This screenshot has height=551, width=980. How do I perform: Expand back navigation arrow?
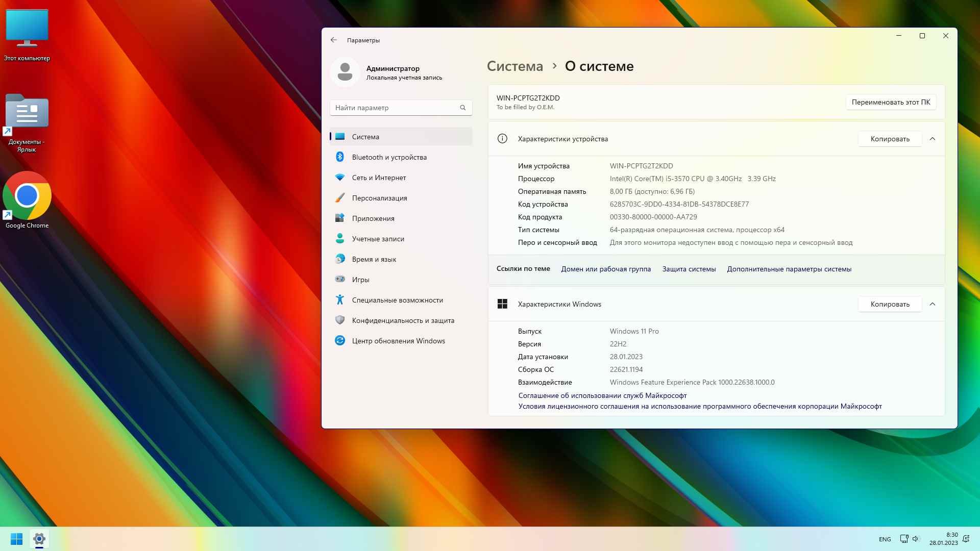click(334, 40)
